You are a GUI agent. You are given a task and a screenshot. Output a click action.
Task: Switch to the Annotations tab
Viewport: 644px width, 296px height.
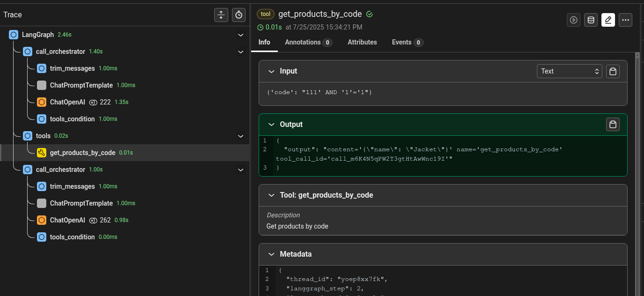pyautogui.click(x=308, y=42)
